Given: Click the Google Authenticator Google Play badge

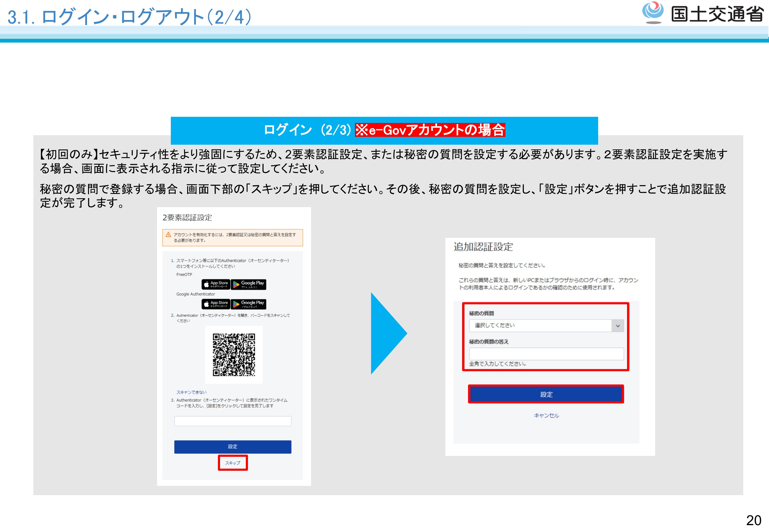Looking at the screenshot, I should click(248, 304).
